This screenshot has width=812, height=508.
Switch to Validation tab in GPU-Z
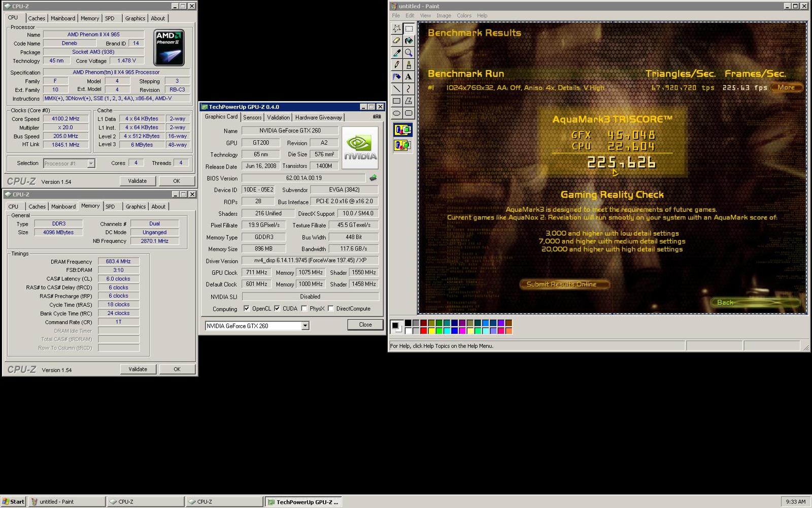click(x=278, y=117)
